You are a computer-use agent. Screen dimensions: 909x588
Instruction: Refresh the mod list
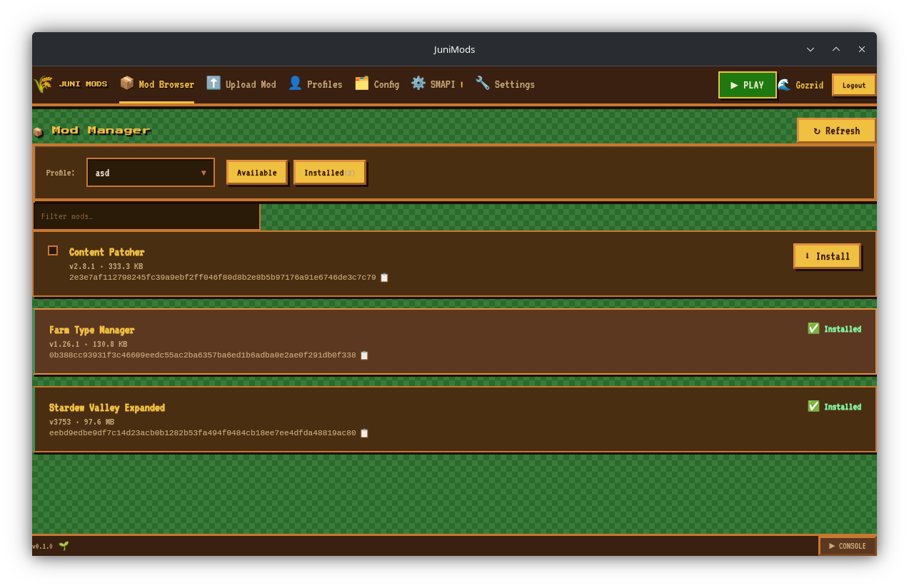tap(836, 131)
